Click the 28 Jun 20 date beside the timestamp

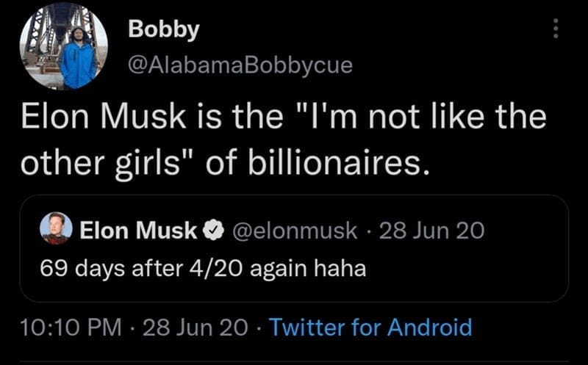(x=195, y=327)
